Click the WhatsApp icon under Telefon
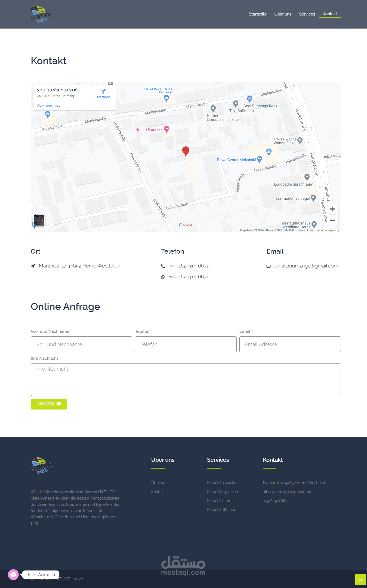The image size is (367, 588). pos(163,277)
